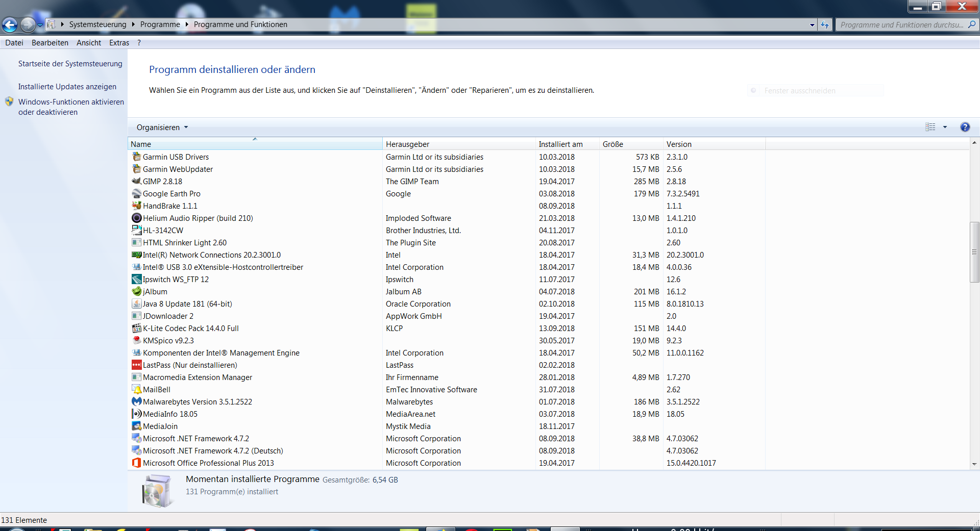980x531 pixels.
Task: Select the MediaJoin icon
Action: [x=136, y=426]
